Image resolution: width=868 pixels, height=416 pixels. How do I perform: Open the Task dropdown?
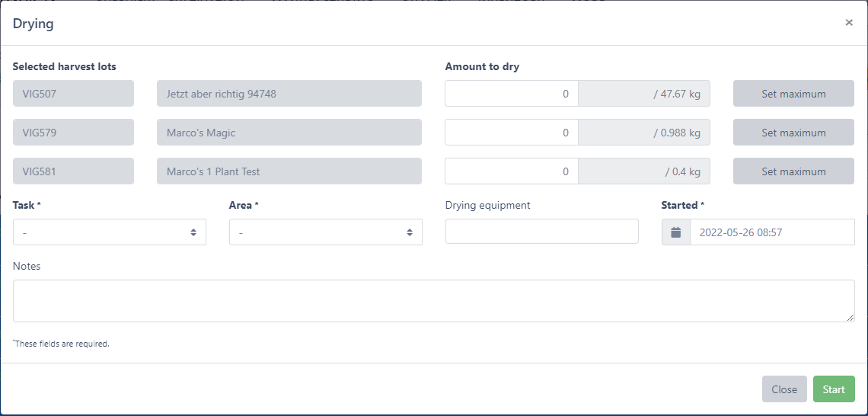pyautogui.click(x=110, y=232)
